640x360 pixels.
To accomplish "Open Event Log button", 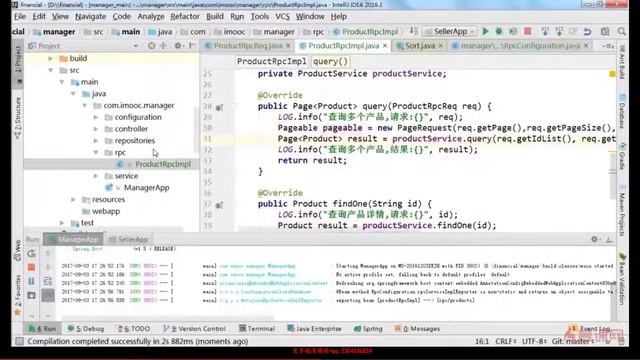I will [590, 329].
